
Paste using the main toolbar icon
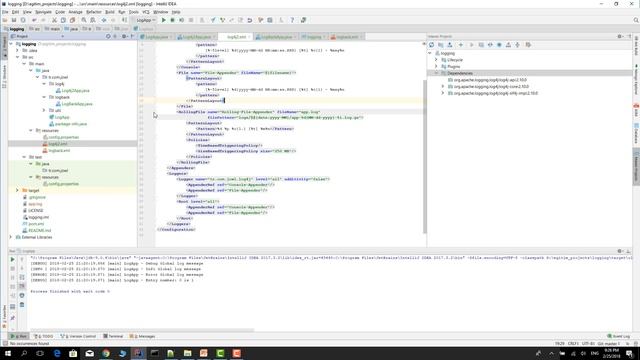point(73,20)
